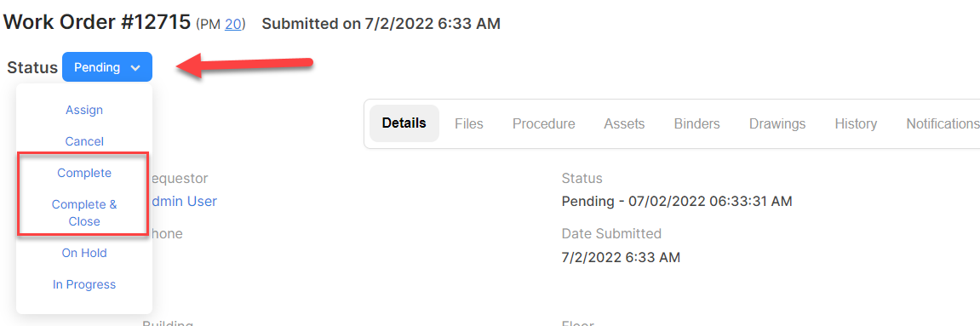Go to the Binders tab
The height and width of the screenshot is (326, 980).
[x=696, y=123]
